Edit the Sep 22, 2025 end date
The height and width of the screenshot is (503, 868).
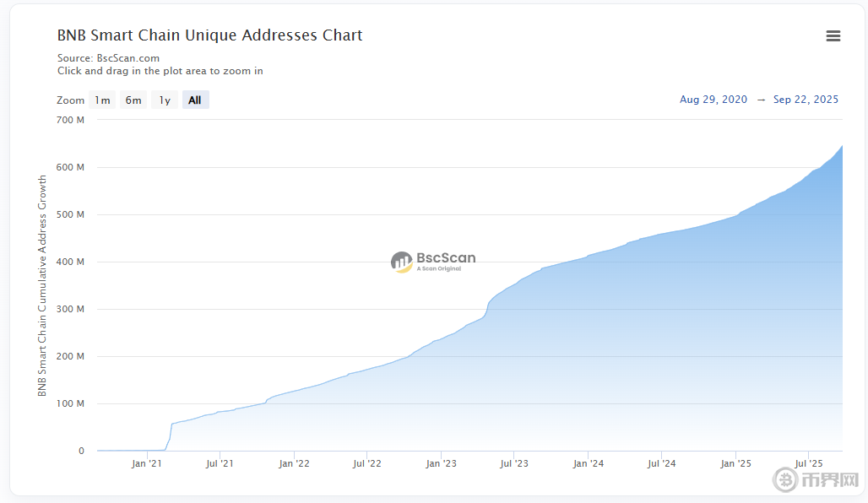(x=806, y=100)
